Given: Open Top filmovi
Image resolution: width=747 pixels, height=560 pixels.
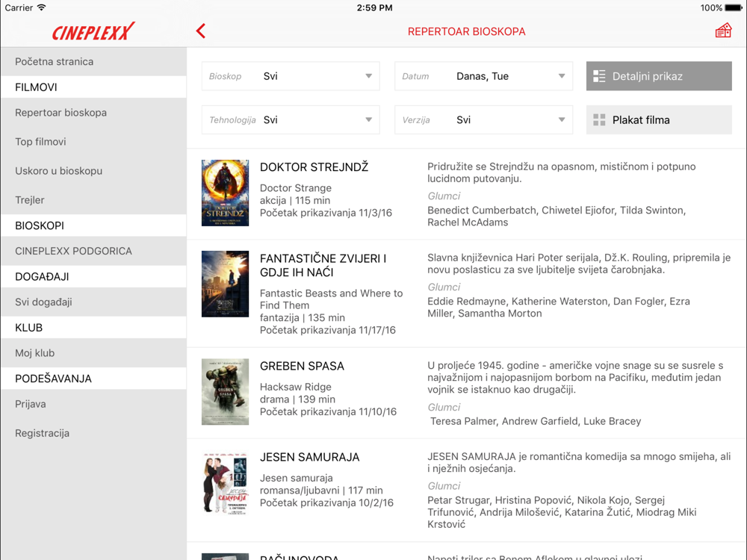Looking at the screenshot, I should 93,142.
